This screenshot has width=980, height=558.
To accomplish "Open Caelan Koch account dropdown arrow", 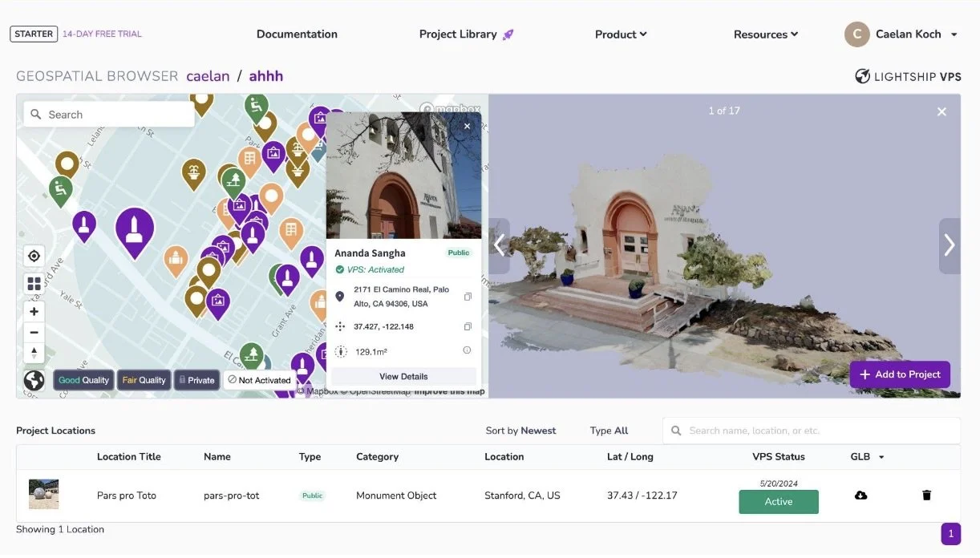I will tap(954, 34).
